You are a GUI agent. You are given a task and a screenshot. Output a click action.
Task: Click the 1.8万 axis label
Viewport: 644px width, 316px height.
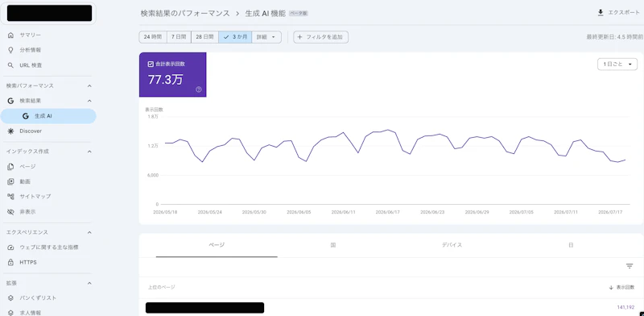[x=153, y=117]
